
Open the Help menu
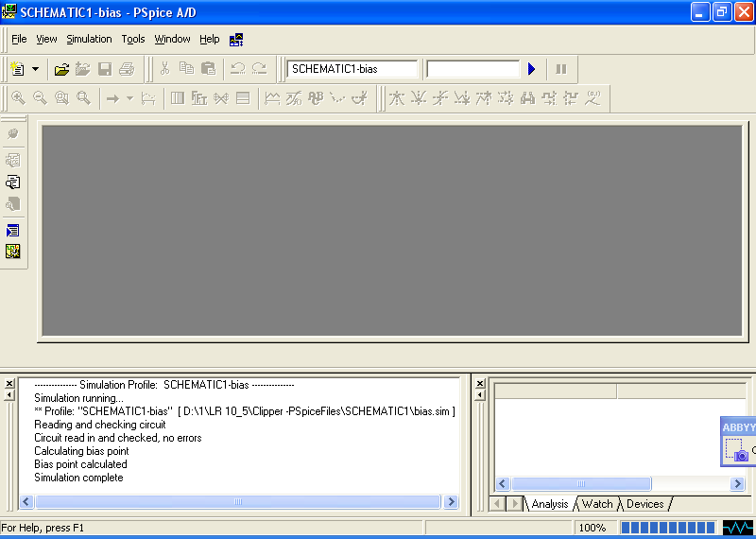[x=210, y=39]
